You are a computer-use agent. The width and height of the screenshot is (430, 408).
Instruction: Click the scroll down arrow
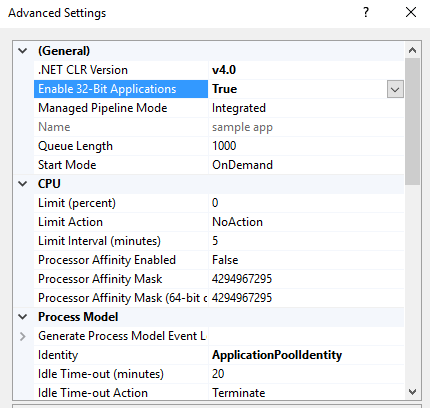point(413,392)
